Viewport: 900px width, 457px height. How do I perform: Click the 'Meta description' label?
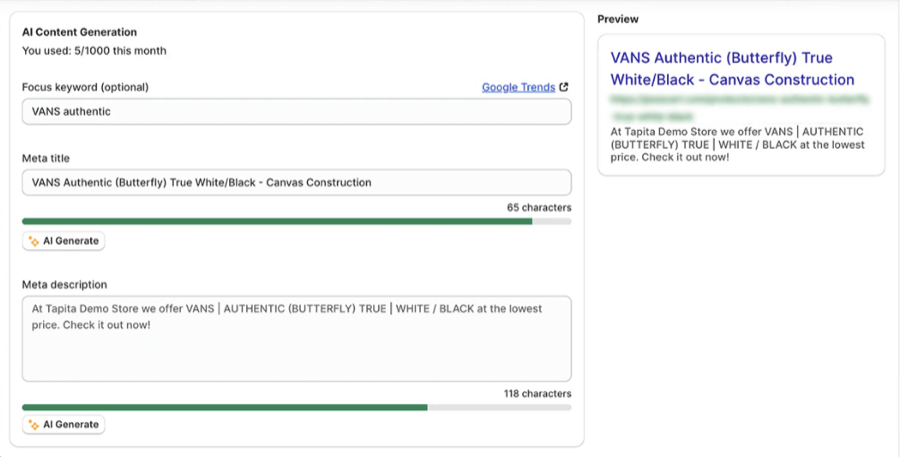pos(64,285)
